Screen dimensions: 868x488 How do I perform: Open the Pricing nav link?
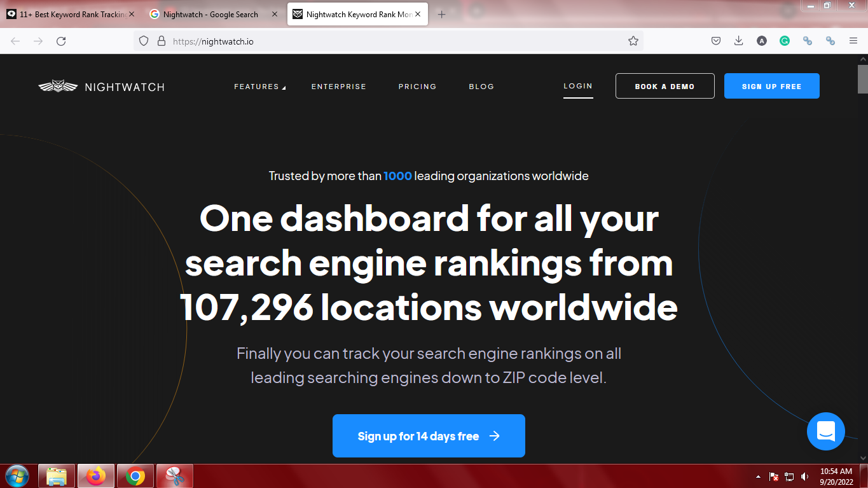tap(417, 87)
